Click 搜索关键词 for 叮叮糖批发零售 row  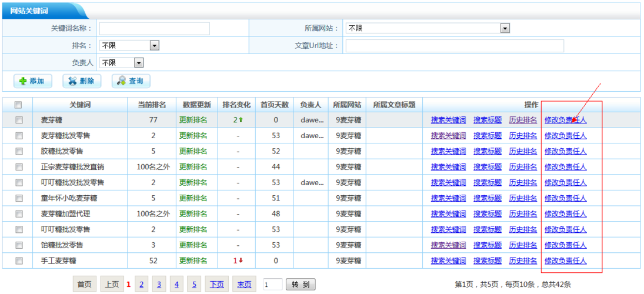pos(449,229)
